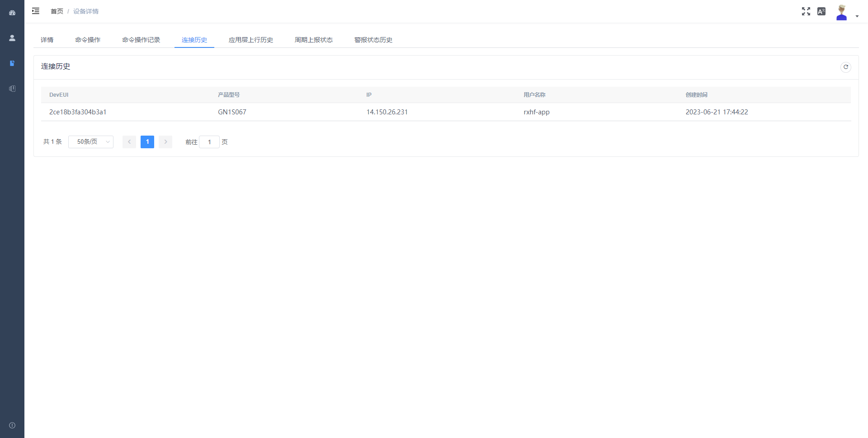This screenshot has height=438, width=868.
Task: Open the 命令操作记录 tab
Action: coord(141,40)
